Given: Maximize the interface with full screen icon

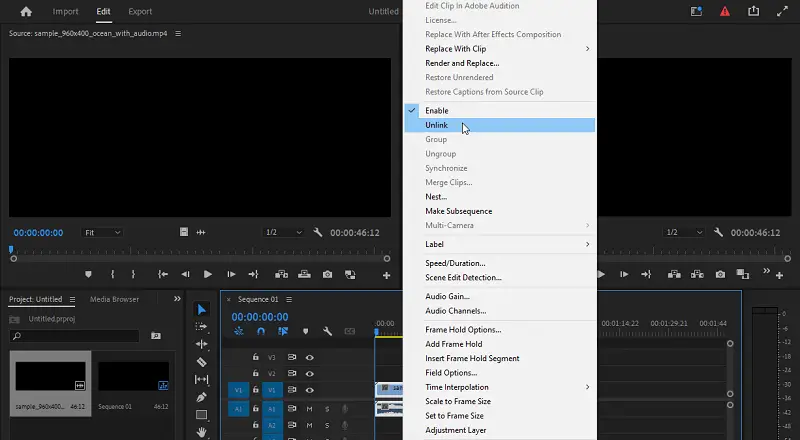Looking at the screenshot, I should tap(782, 11).
